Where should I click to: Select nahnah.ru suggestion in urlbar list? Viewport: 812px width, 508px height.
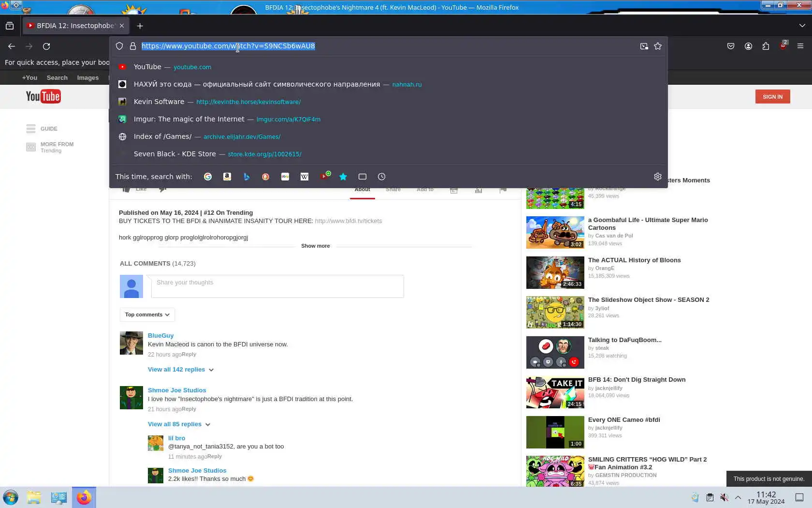(389, 84)
